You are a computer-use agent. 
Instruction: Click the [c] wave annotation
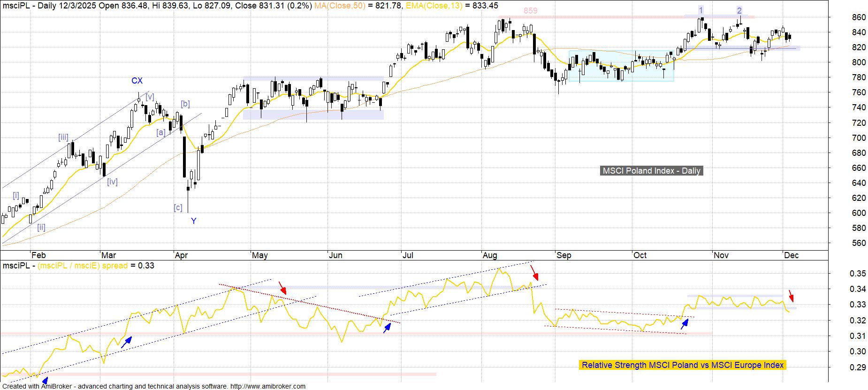178,207
